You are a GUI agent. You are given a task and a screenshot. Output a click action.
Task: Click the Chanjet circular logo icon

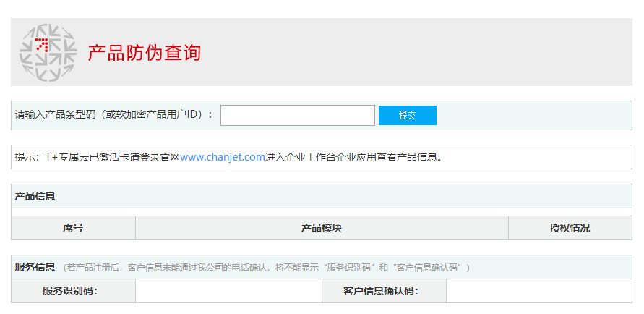coord(48,52)
